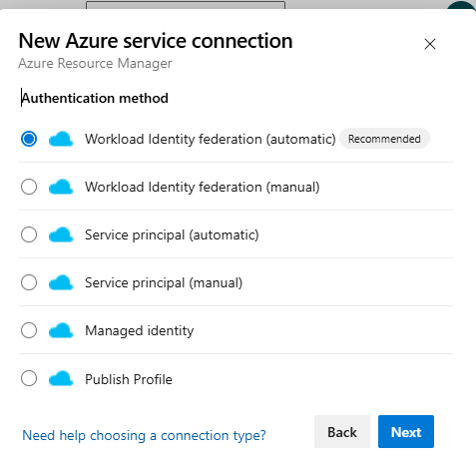The width and height of the screenshot is (476, 465).
Task: Open the connection type help link
Action: pyautogui.click(x=144, y=435)
